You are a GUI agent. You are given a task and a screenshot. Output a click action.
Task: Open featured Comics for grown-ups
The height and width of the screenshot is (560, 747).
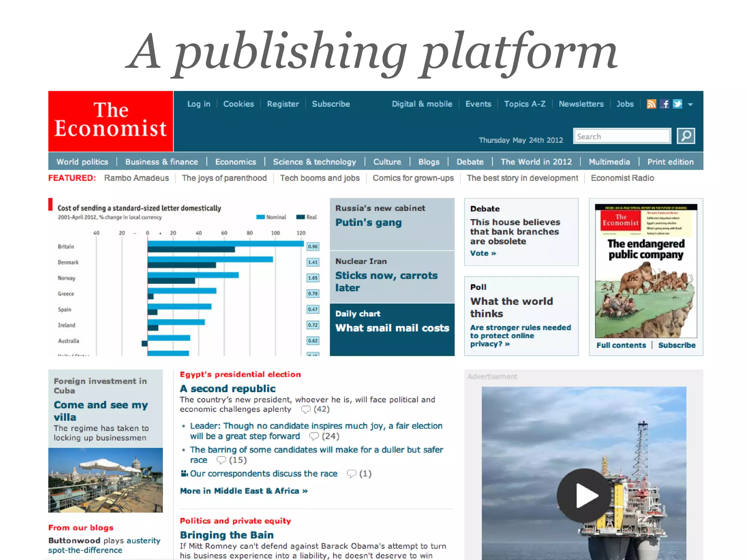pos(413,178)
